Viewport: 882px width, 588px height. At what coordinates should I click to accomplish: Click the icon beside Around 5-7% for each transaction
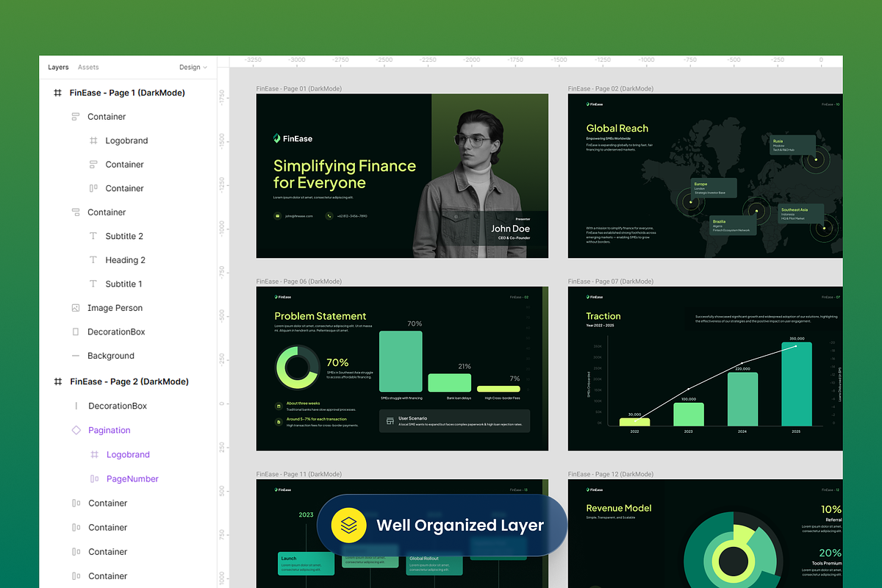[279, 422]
